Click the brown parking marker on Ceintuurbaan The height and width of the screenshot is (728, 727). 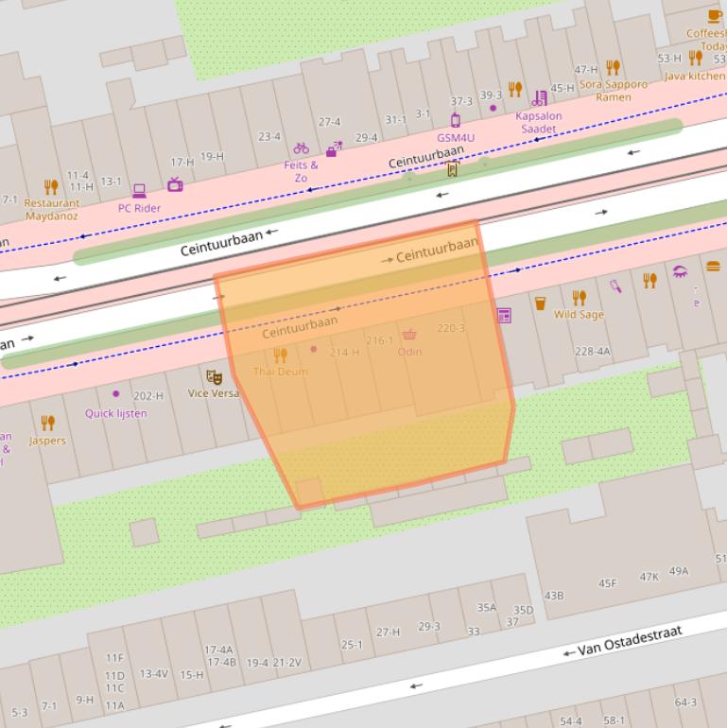(x=453, y=170)
